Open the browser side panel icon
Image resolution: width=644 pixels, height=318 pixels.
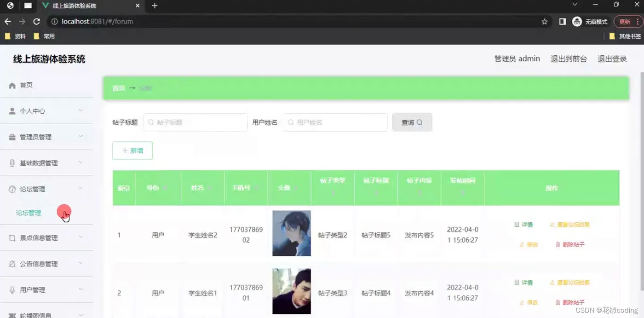(x=562, y=22)
